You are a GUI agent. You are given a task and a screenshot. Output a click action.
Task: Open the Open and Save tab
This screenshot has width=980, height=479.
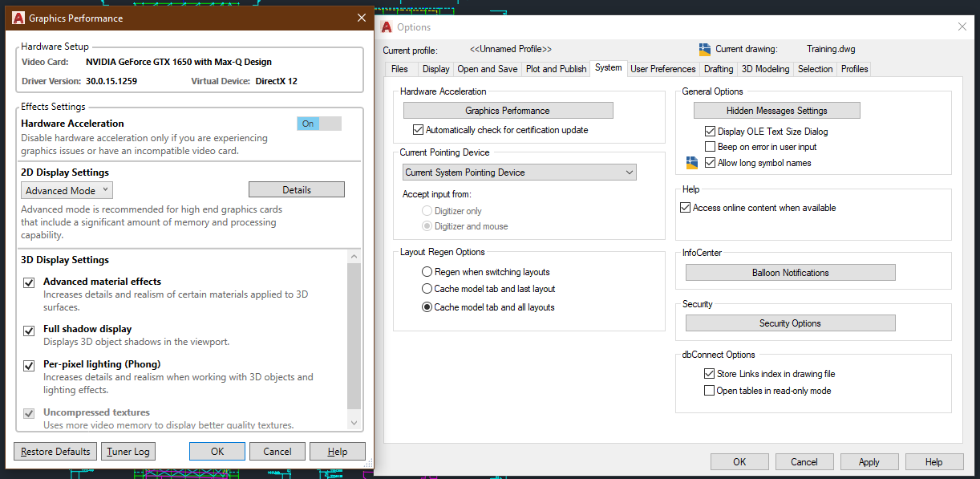pyautogui.click(x=488, y=69)
